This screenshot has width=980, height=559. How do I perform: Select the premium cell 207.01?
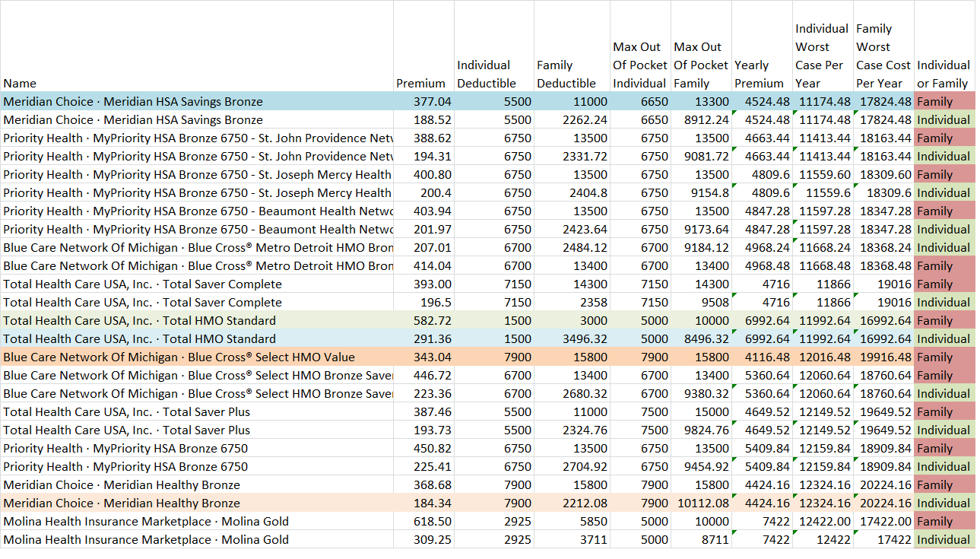click(423, 247)
